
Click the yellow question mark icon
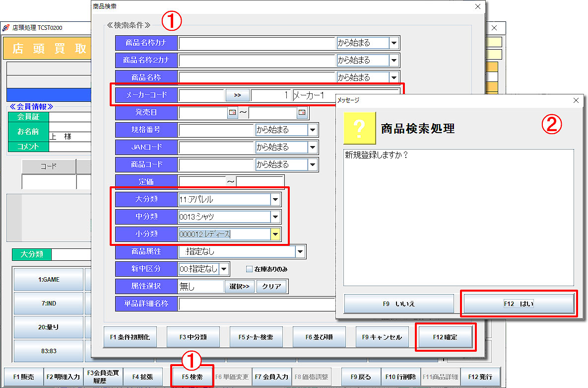[x=360, y=128]
